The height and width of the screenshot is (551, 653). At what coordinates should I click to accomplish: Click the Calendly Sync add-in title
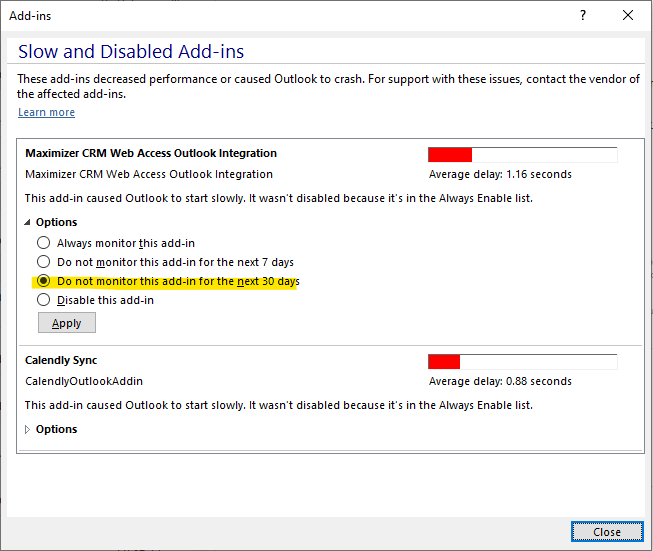click(x=61, y=360)
